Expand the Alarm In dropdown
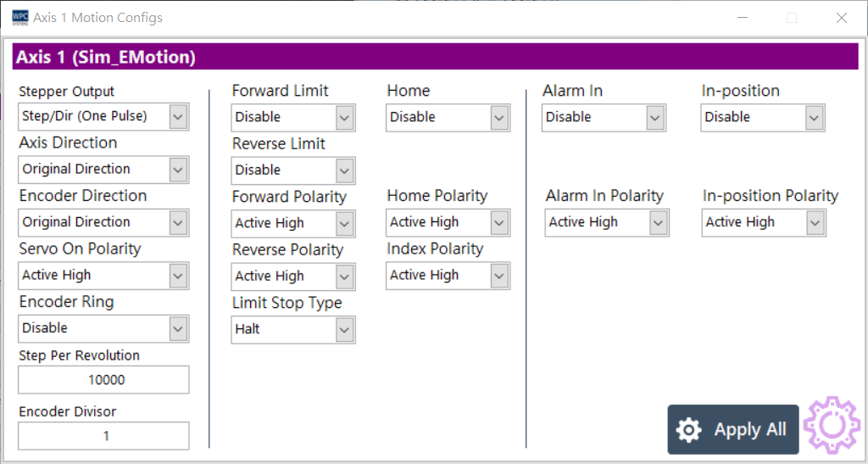This screenshot has width=868, height=464. [x=604, y=117]
